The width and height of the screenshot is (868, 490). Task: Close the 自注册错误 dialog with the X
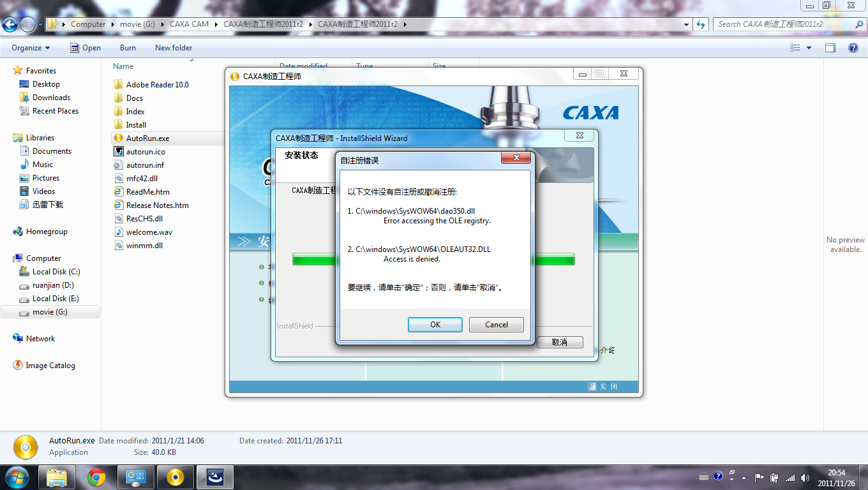(516, 158)
